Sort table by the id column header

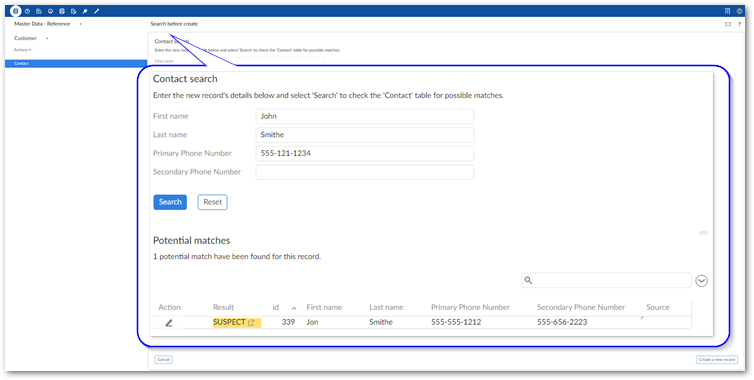276,307
